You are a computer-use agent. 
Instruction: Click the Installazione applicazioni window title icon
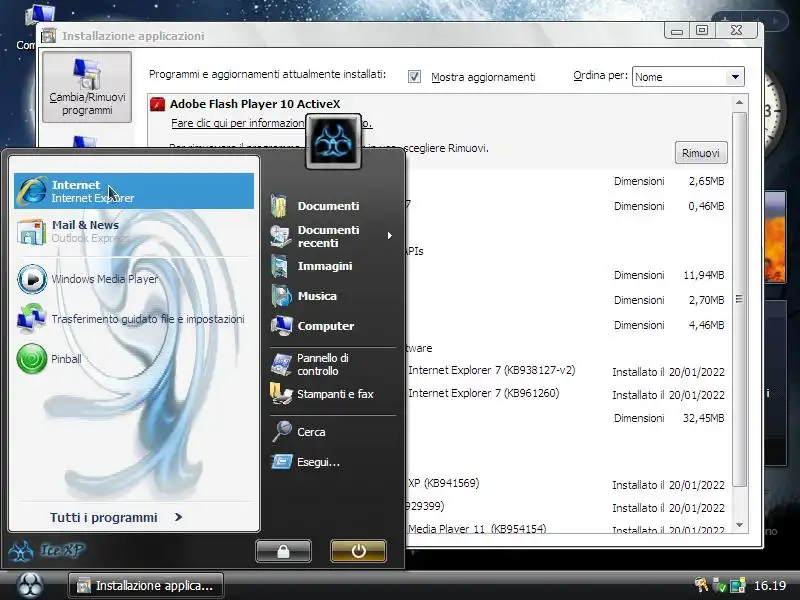click(x=49, y=36)
